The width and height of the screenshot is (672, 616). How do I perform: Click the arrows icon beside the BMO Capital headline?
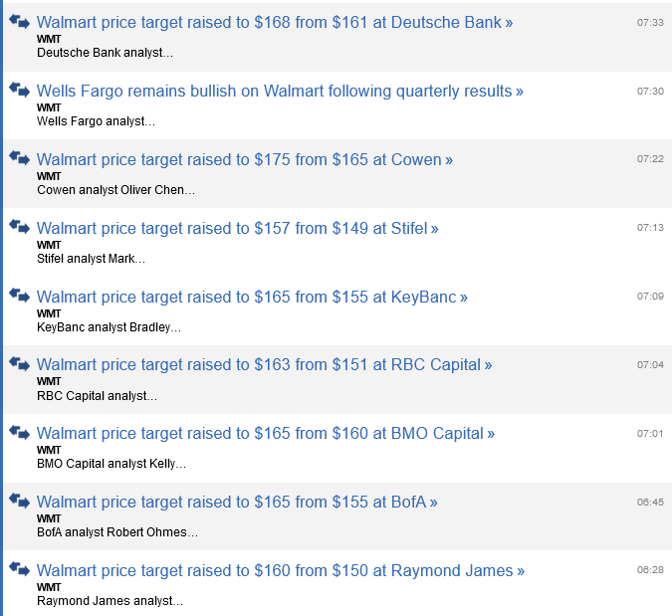tap(20, 432)
